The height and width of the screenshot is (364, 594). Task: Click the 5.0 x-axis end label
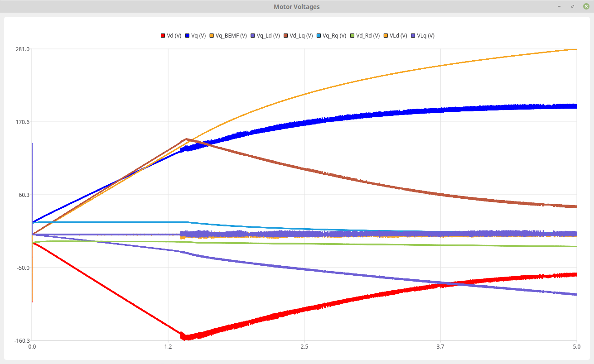tap(576, 347)
